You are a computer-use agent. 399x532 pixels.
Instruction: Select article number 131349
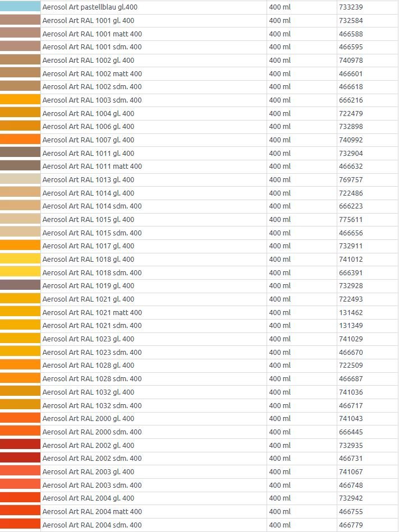351,325
